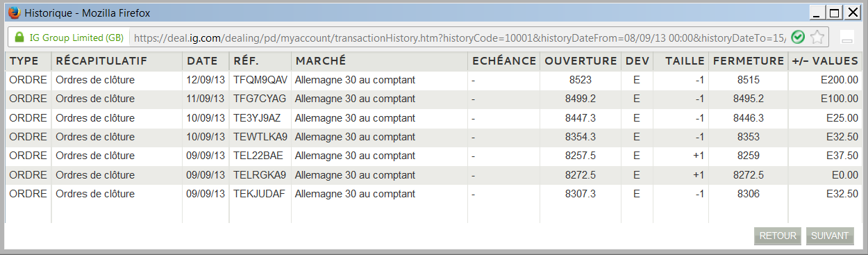
Task: Select reference TEWTLKA9
Action: (260, 137)
